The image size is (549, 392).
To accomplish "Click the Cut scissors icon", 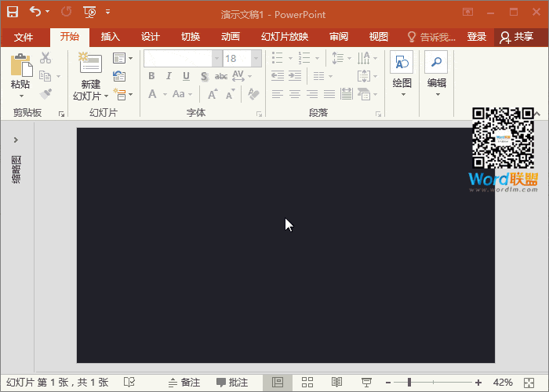I will (x=45, y=58).
